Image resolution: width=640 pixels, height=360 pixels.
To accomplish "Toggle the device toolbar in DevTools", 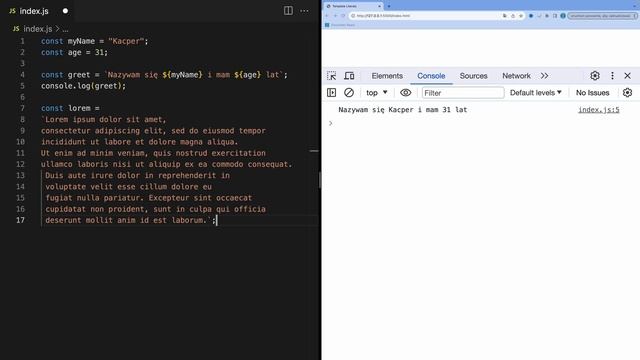I will coord(349,76).
